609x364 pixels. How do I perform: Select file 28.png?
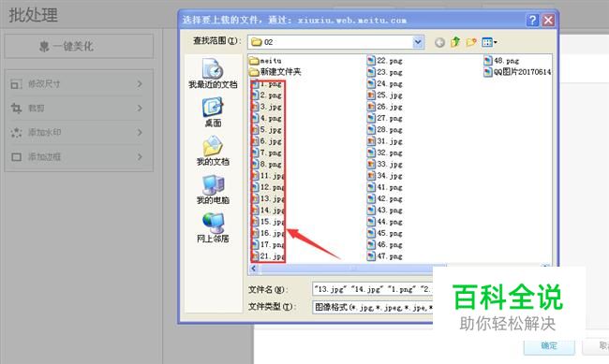pos(385,130)
